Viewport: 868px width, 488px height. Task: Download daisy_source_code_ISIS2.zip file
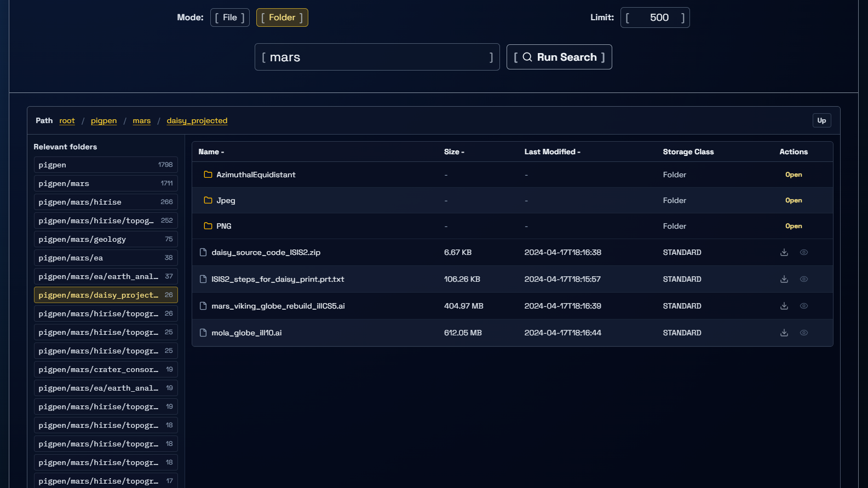point(784,252)
